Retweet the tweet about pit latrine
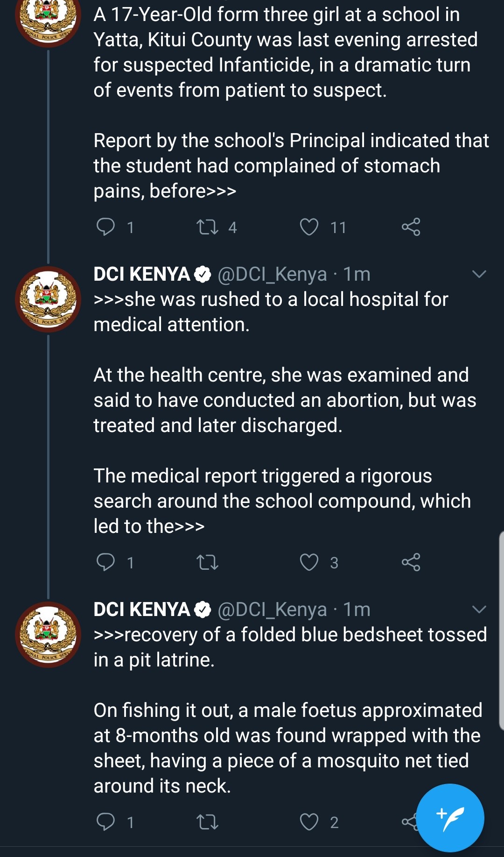Viewport: 504px width, 857px height. click(207, 822)
